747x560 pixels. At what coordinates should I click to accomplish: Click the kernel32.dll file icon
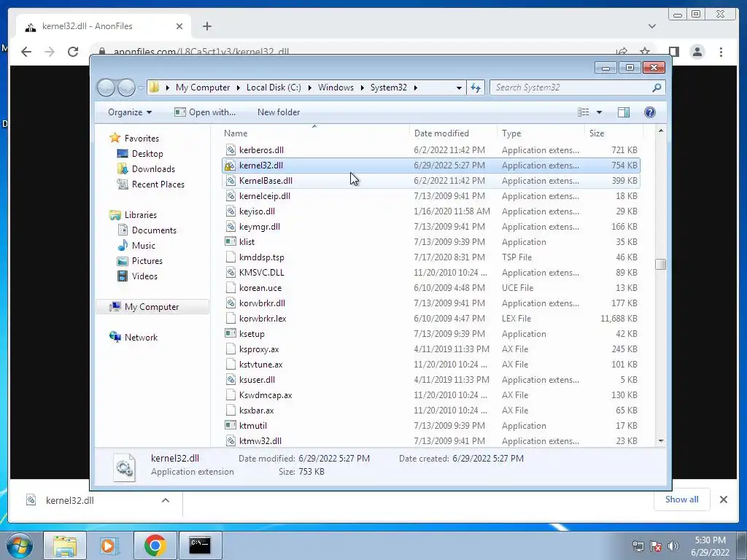[231, 166]
